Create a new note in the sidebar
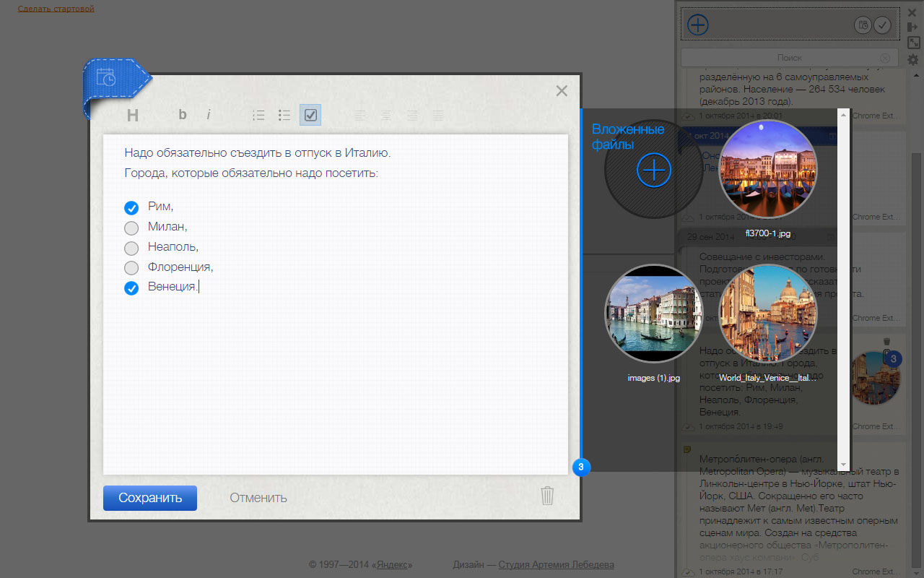 697,25
